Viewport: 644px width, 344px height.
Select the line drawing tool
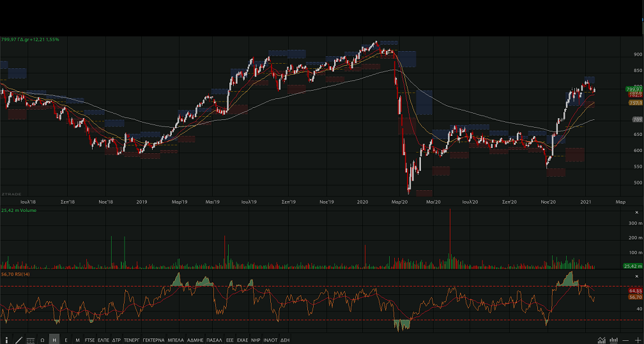tap(19, 340)
